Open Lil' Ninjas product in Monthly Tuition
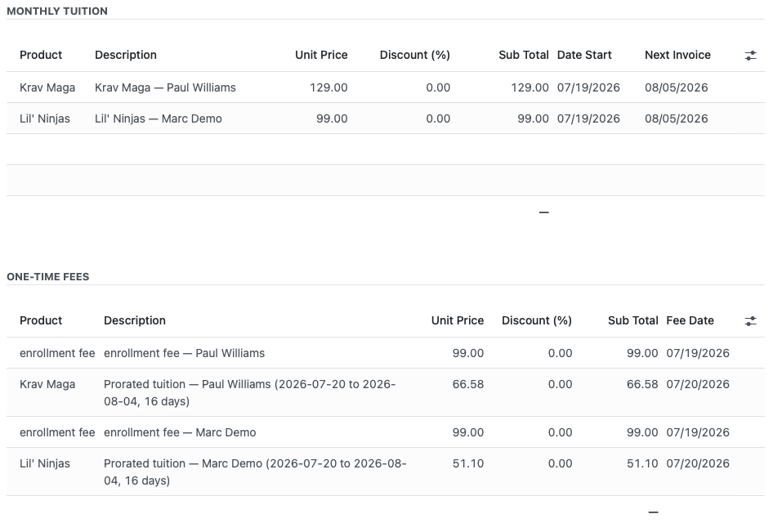 [45, 118]
